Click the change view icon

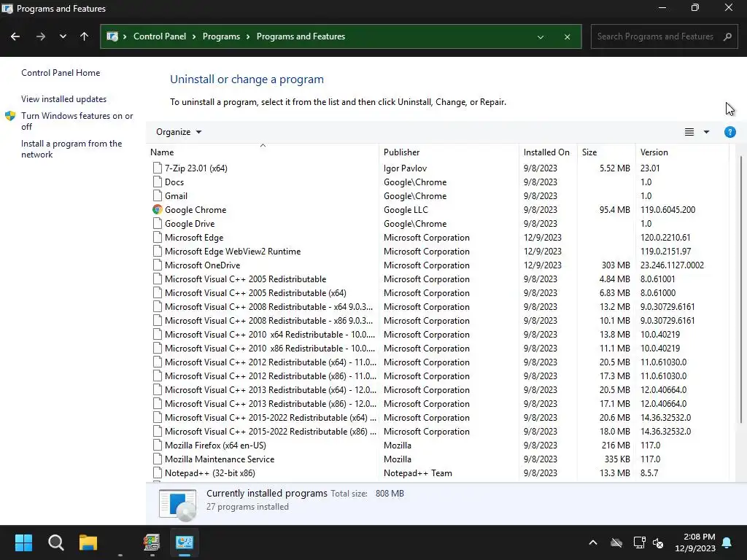[689, 133]
